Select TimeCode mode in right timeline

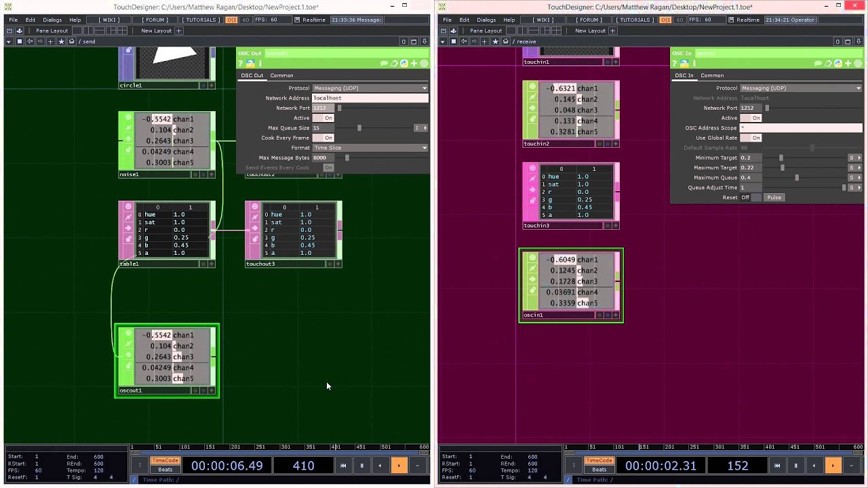click(x=599, y=460)
